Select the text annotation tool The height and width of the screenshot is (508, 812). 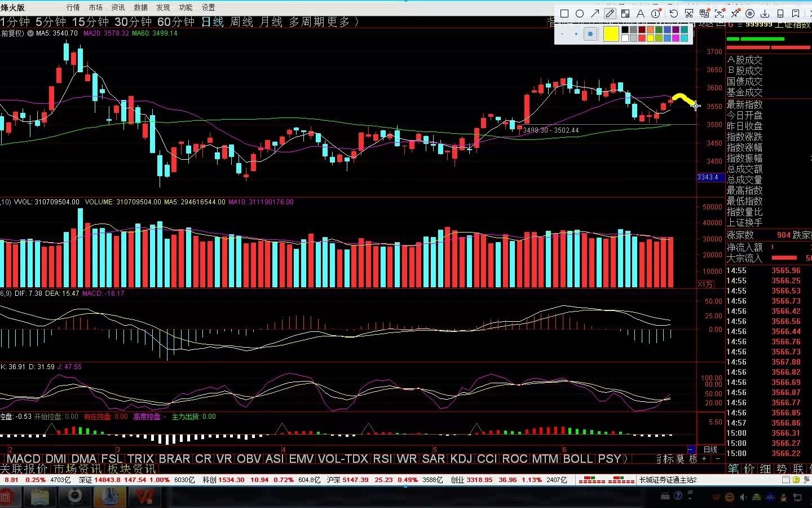coord(641,14)
